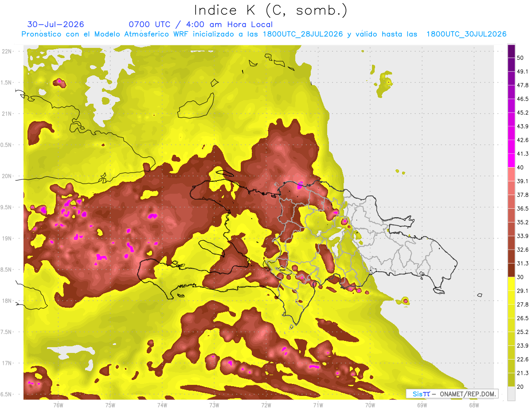Click the '68W' longitude label
This screenshot has width=532, height=411.
click(x=474, y=405)
